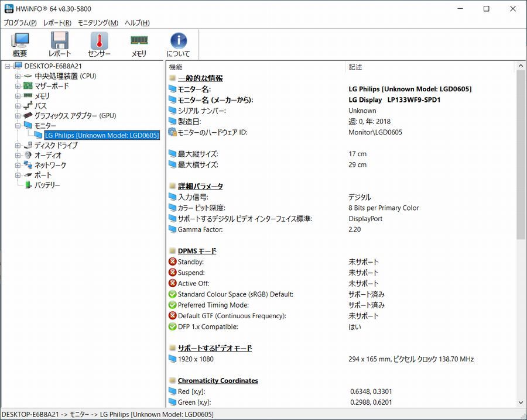Select the バッテリー tree item label
527x420 pixels.
point(47,185)
